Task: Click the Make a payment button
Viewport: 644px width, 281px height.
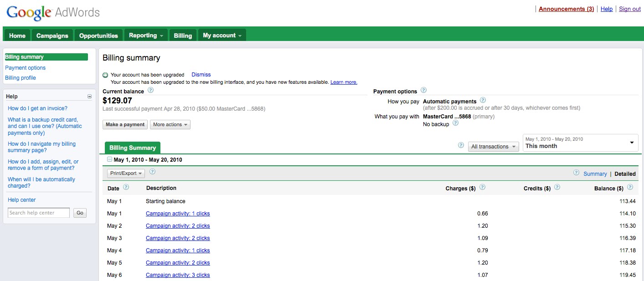Action: pyautogui.click(x=125, y=124)
